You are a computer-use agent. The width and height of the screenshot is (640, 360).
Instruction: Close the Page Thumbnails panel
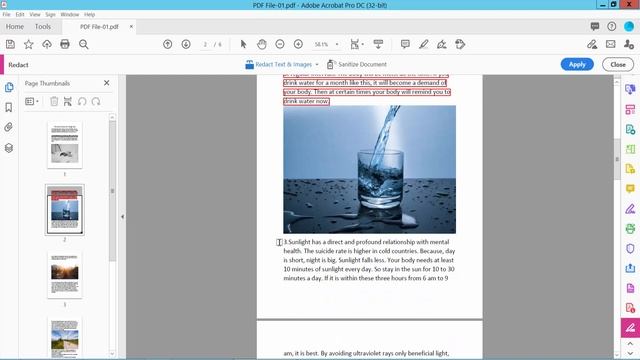click(x=107, y=83)
